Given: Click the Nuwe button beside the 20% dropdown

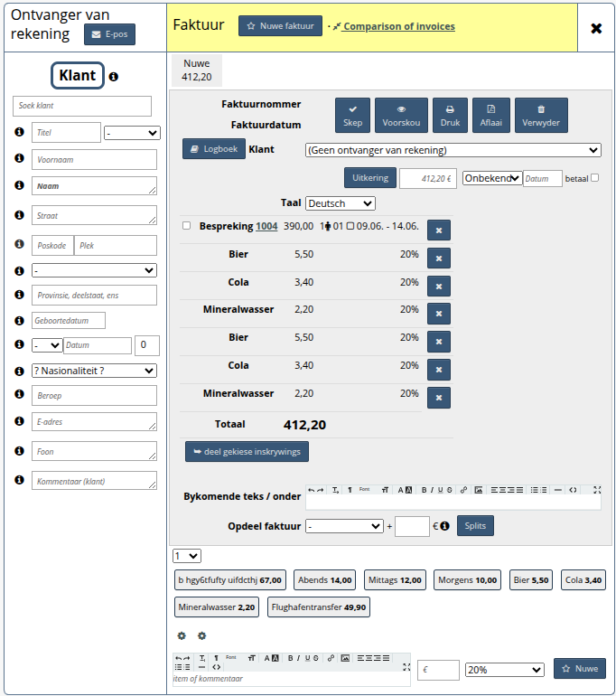Looking at the screenshot, I should click(x=580, y=669).
